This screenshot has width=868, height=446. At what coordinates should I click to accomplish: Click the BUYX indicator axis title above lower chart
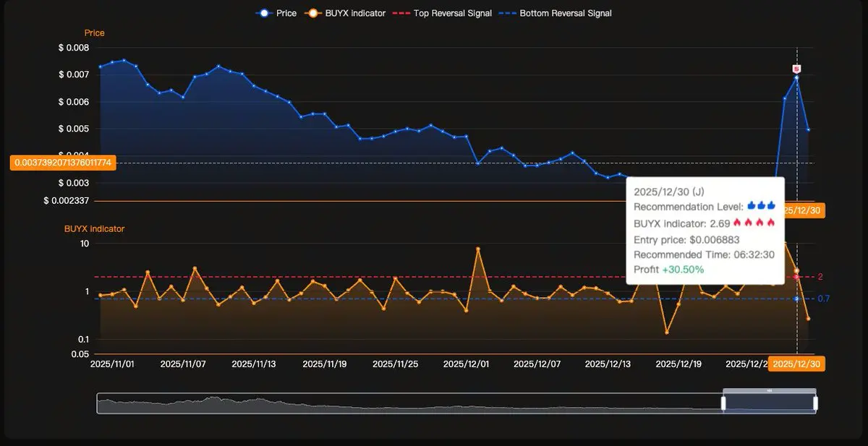94,228
